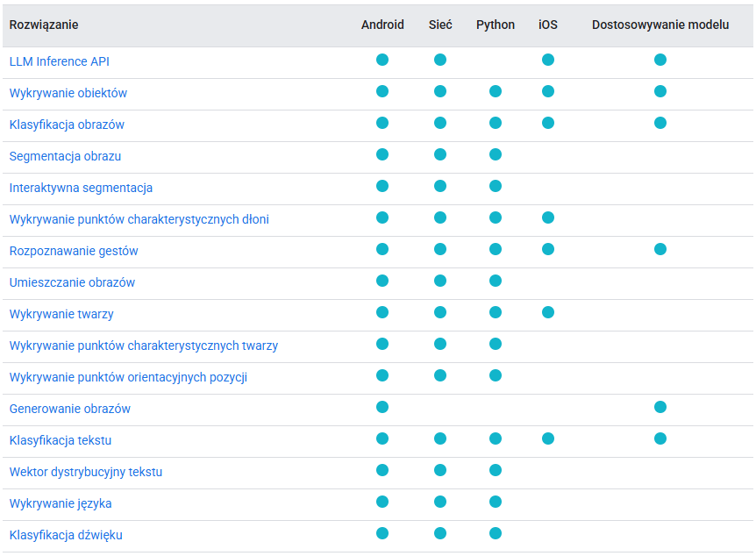Click Sieć dot in Rozpoznawanie gestów row

point(440,249)
